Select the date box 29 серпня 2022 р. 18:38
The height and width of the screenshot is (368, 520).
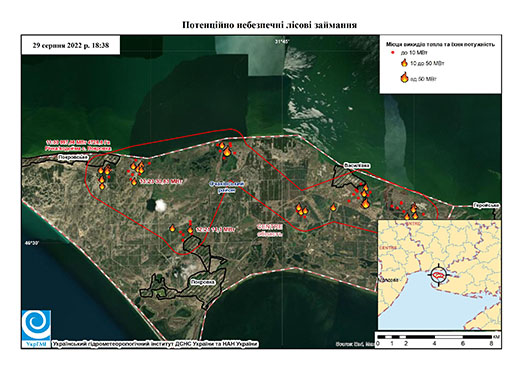pos(71,45)
